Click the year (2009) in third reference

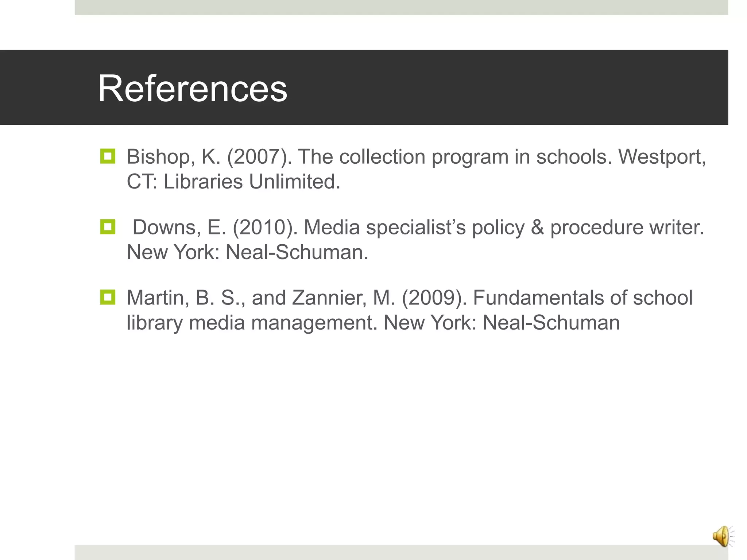coord(434,298)
